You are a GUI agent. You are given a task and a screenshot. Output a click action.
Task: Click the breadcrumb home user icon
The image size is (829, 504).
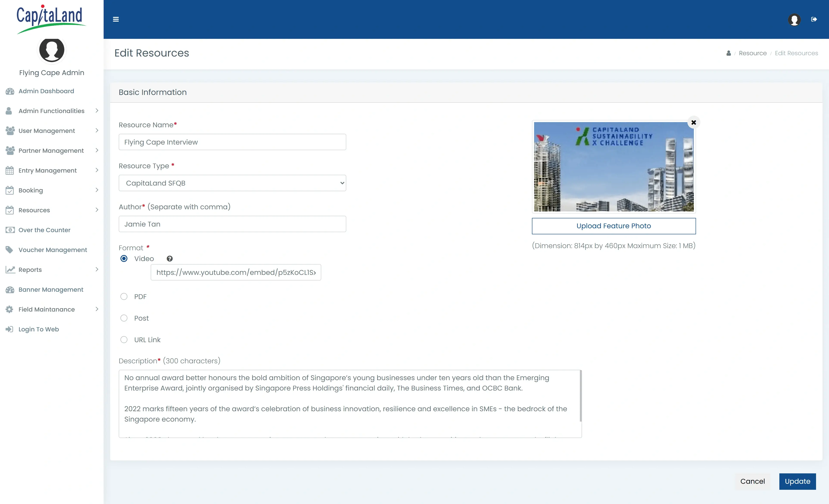[x=728, y=53]
